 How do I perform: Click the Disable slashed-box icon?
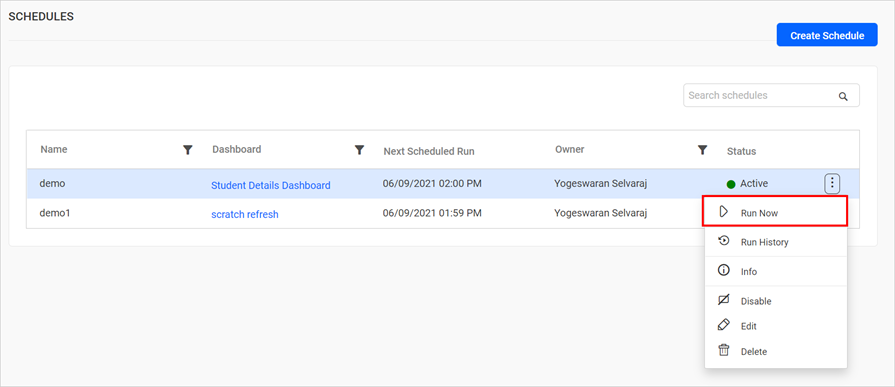point(723,300)
